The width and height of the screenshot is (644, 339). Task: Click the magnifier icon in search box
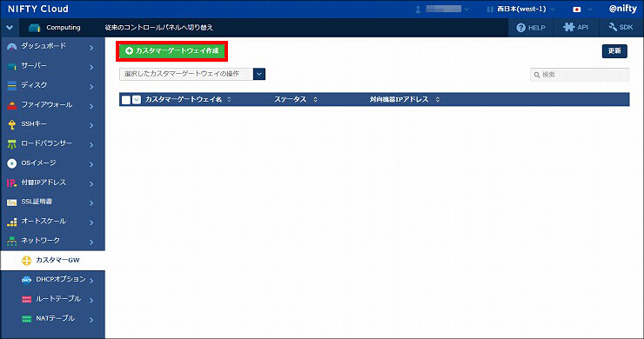[536, 75]
